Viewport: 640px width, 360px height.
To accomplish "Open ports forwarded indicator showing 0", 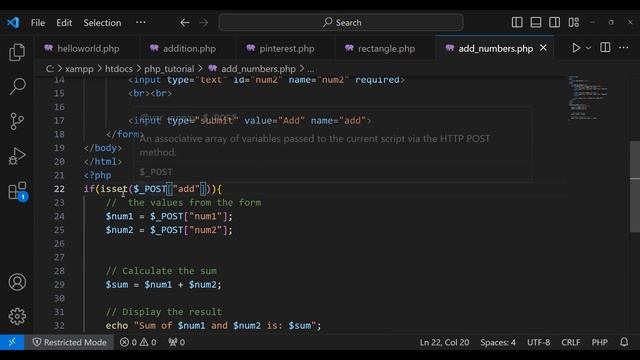I will [176, 342].
